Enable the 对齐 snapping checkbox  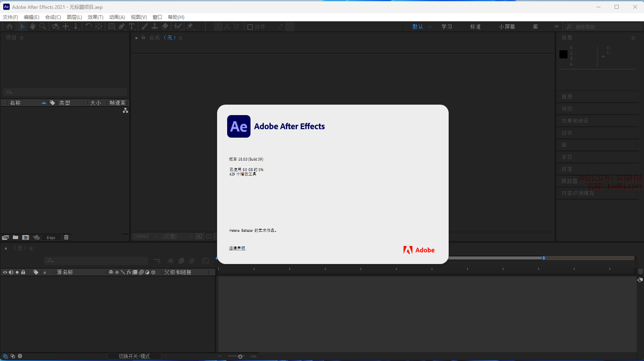coord(250,27)
